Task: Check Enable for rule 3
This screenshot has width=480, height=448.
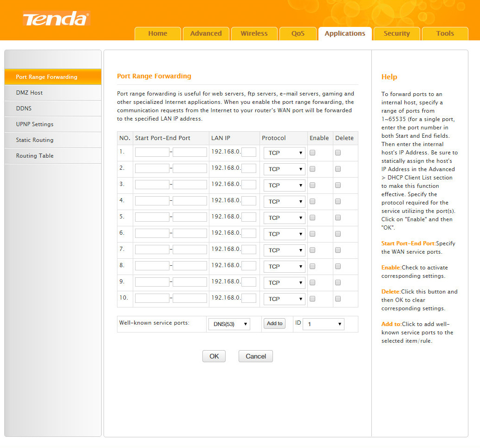Action: pyautogui.click(x=312, y=185)
